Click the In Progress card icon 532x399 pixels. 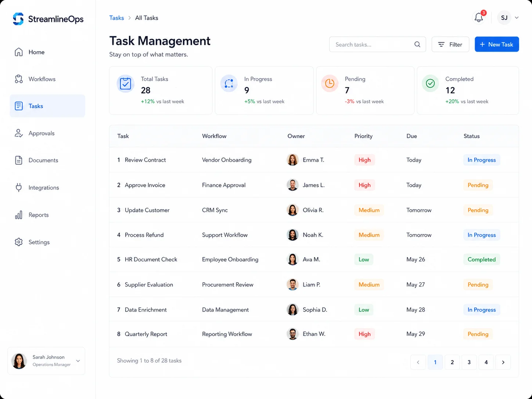pyautogui.click(x=229, y=83)
